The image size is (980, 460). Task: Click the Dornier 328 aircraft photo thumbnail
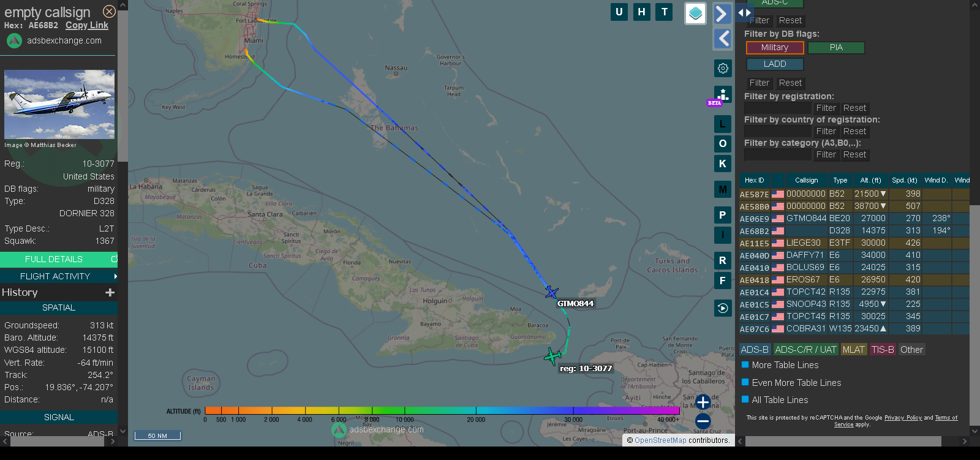[59, 104]
